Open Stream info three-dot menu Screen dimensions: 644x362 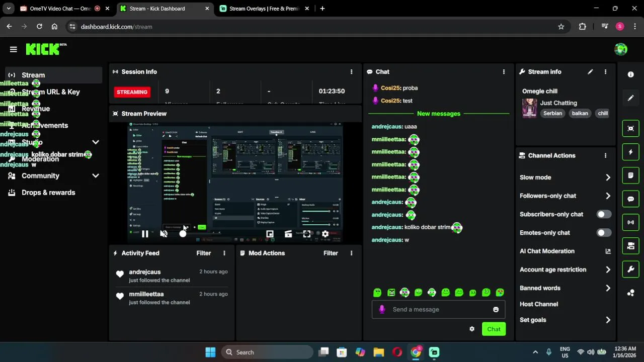pos(605,72)
